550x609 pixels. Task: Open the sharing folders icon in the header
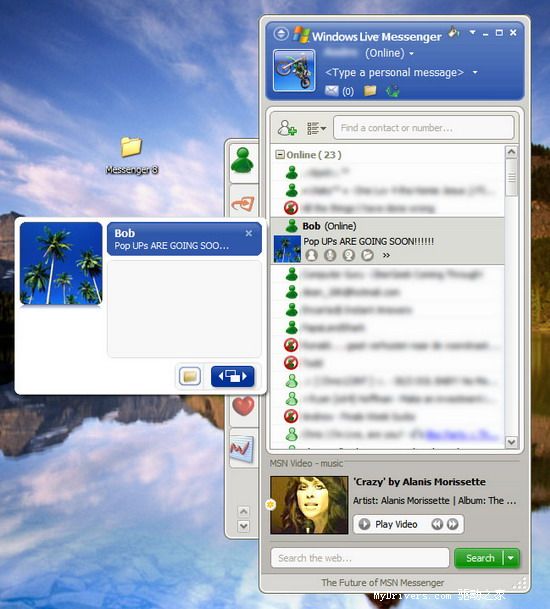pyautogui.click(x=370, y=90)
